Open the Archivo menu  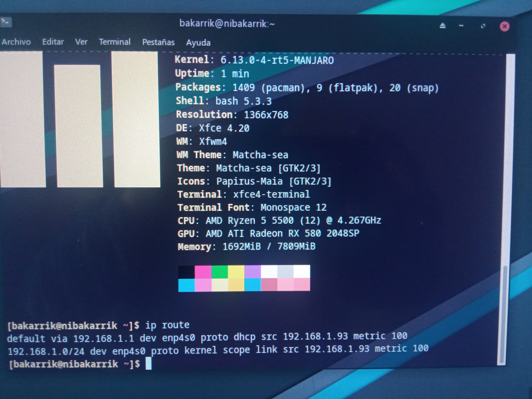tap(16, 42)
